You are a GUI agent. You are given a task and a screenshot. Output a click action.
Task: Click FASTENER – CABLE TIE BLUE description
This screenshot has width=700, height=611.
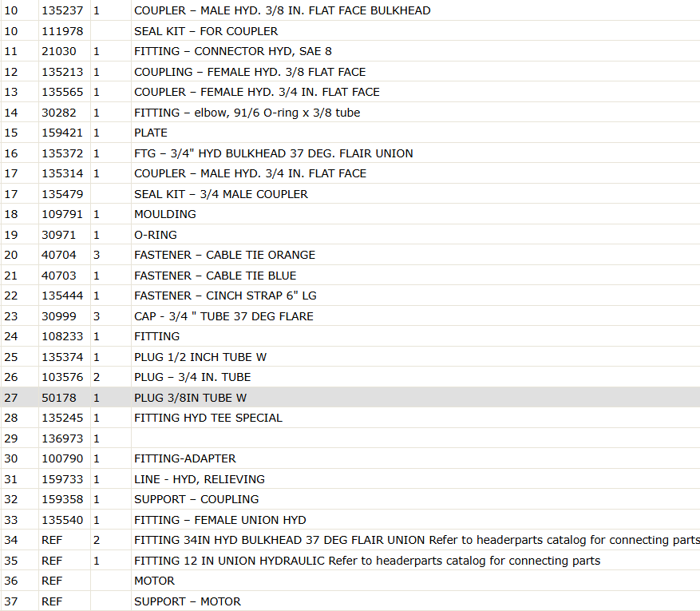coord(216,276)
